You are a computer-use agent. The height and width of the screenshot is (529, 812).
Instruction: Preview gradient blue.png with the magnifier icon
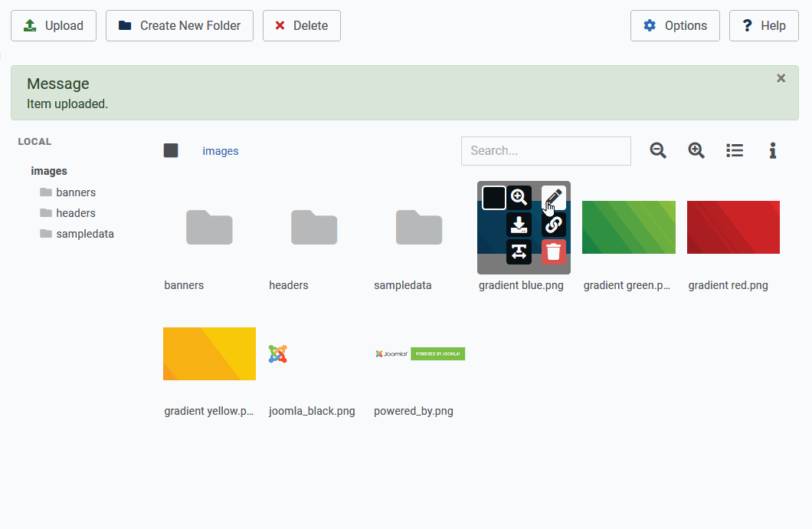519,198
